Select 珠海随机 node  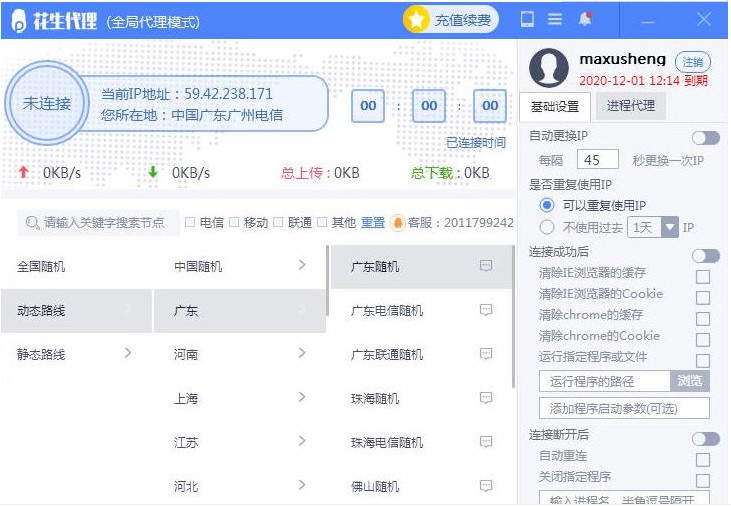click(421, 399)
